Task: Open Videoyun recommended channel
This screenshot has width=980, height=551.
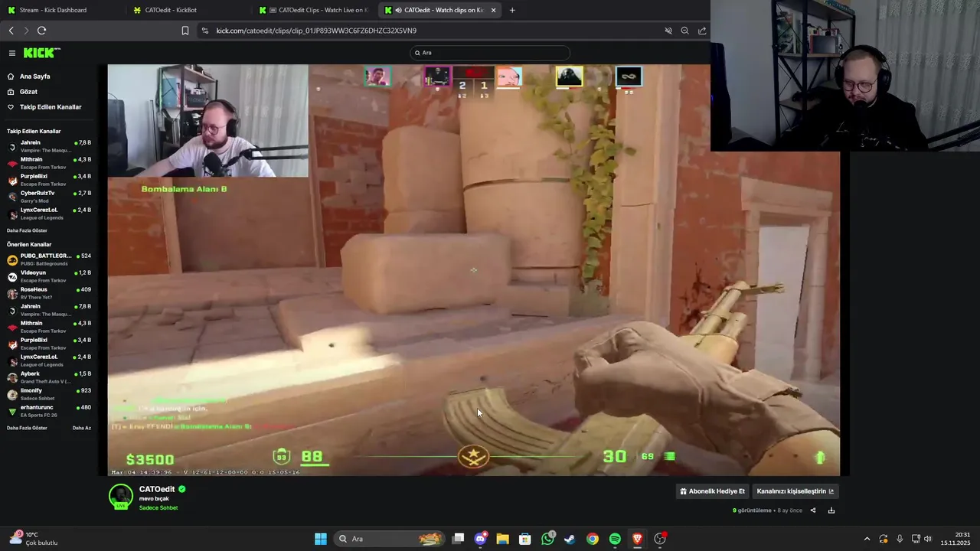Action: (49, 276)
